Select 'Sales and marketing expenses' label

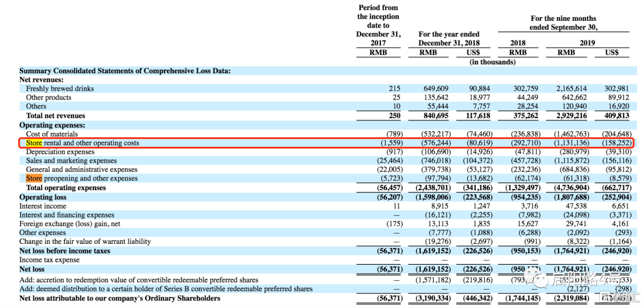71,161
